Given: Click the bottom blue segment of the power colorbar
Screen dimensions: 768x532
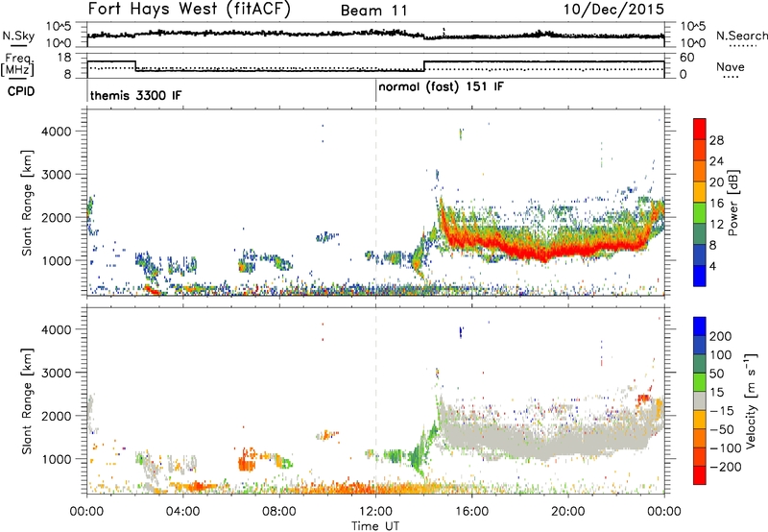Looking at the screenshot, I should pos(700,277).
